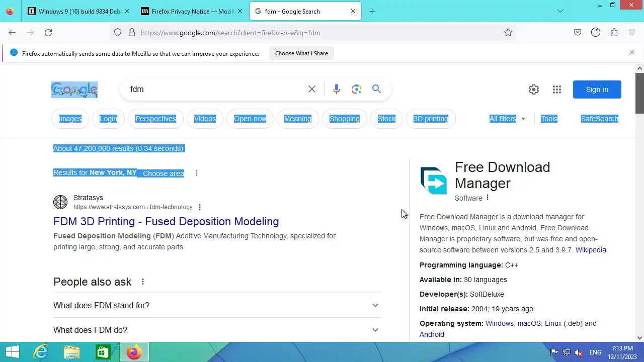Image resolution: width=644 pixels, height=362 pixels.
Task: Click the padlock site information icon
Action: 132,33
